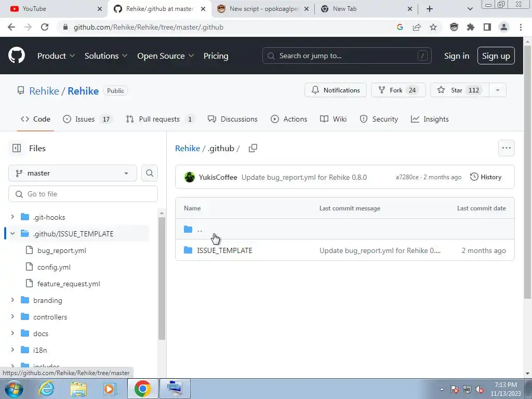
Task: Click the volume muted tray icon
Action: click(x=480, y=389)
